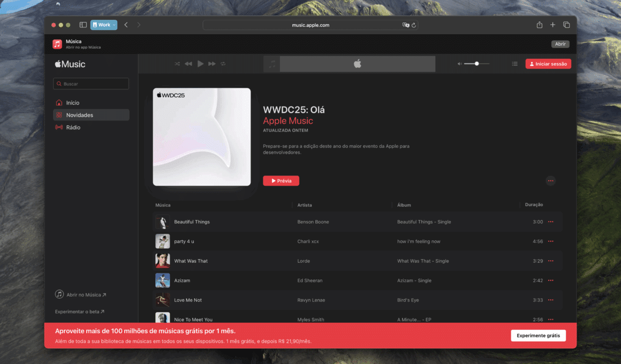This screenshot has width=621, height=364.
Task: Click What Was That track artwork
Action: click(162, 261)
